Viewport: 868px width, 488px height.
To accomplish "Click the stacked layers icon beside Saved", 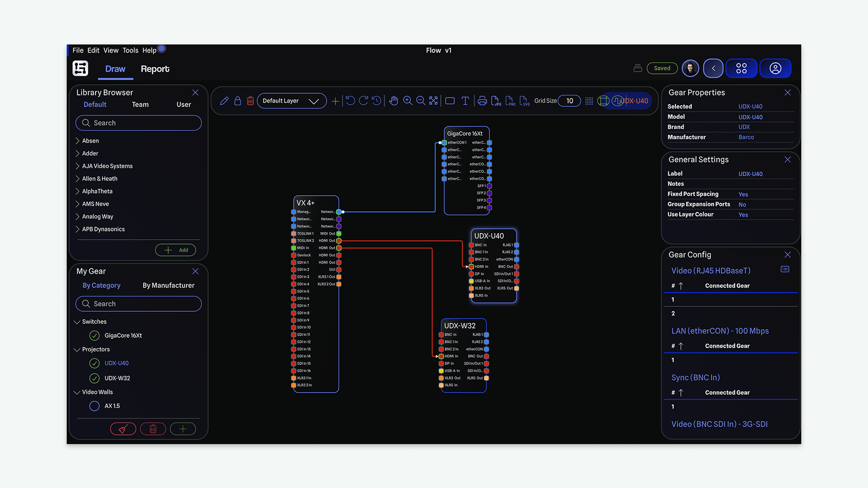I will 638,68.
